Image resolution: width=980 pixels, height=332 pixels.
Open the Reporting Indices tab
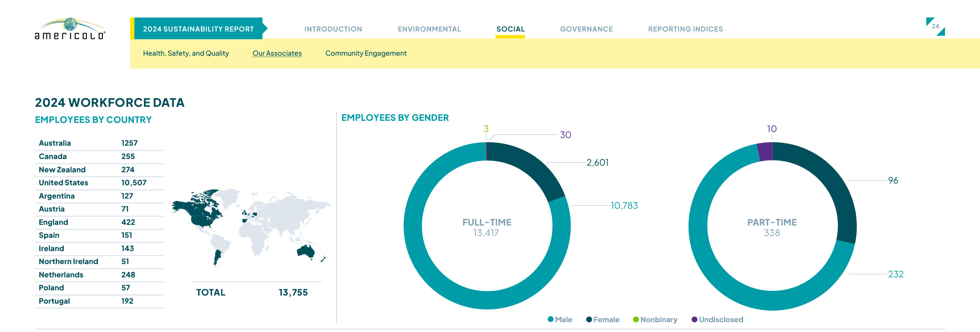(x=685, y=29)
